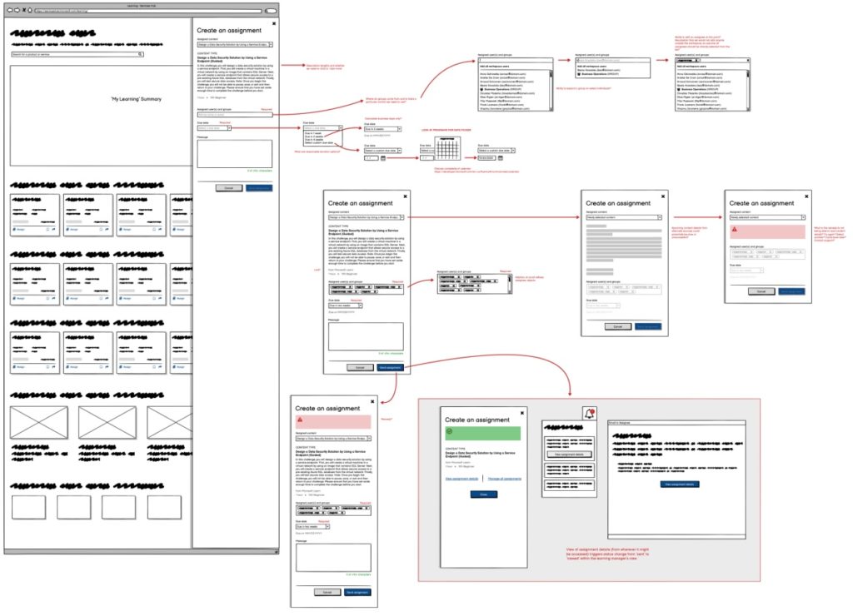Click the Message text area in top-left panel

[234, 154]
